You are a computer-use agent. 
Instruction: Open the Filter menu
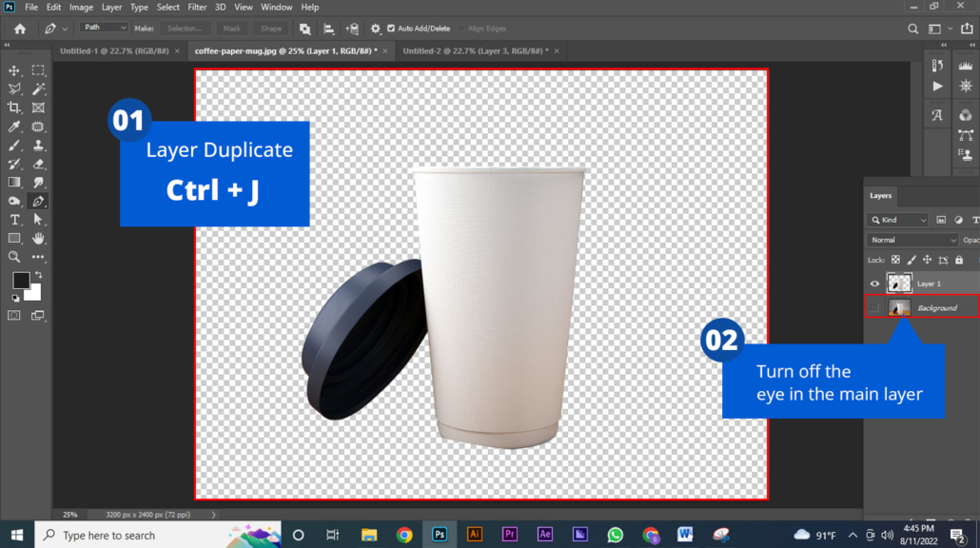pos(197,8)
